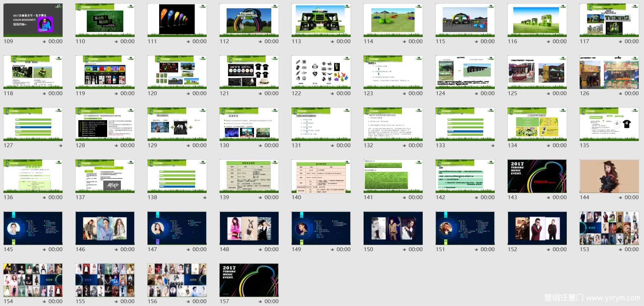Click the 00:00 timing under slide 130

272,145
